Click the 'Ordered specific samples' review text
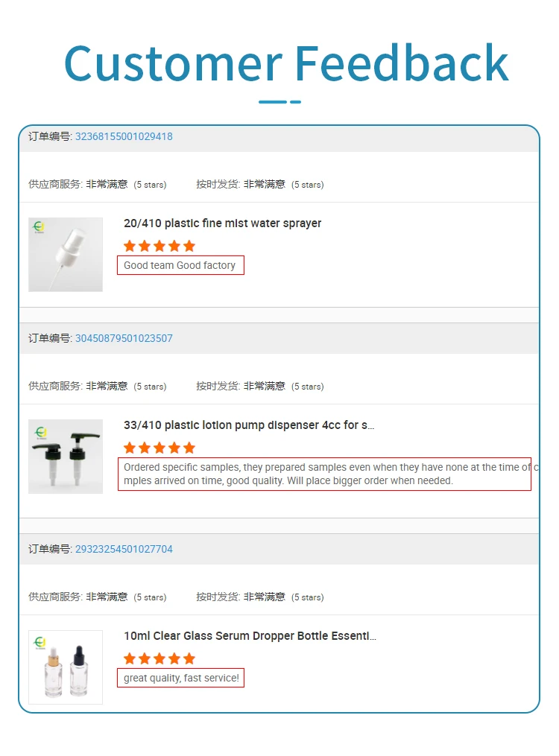Screen dimensions: 559x756 [325, 474]
